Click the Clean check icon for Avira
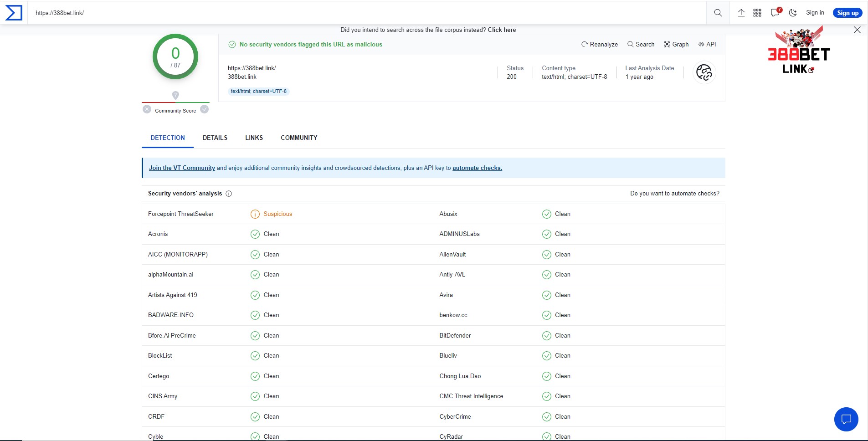 coord(547,295)
